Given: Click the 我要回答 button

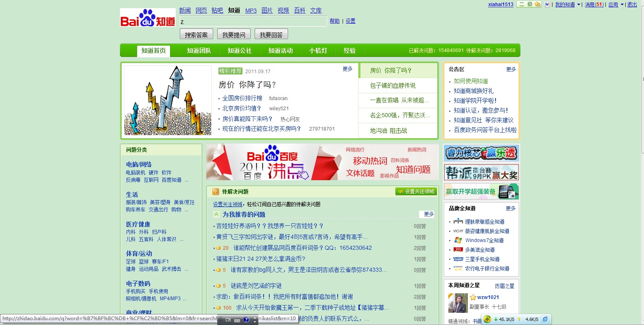Looking at the screenshot, I should [x=271, y=34].
